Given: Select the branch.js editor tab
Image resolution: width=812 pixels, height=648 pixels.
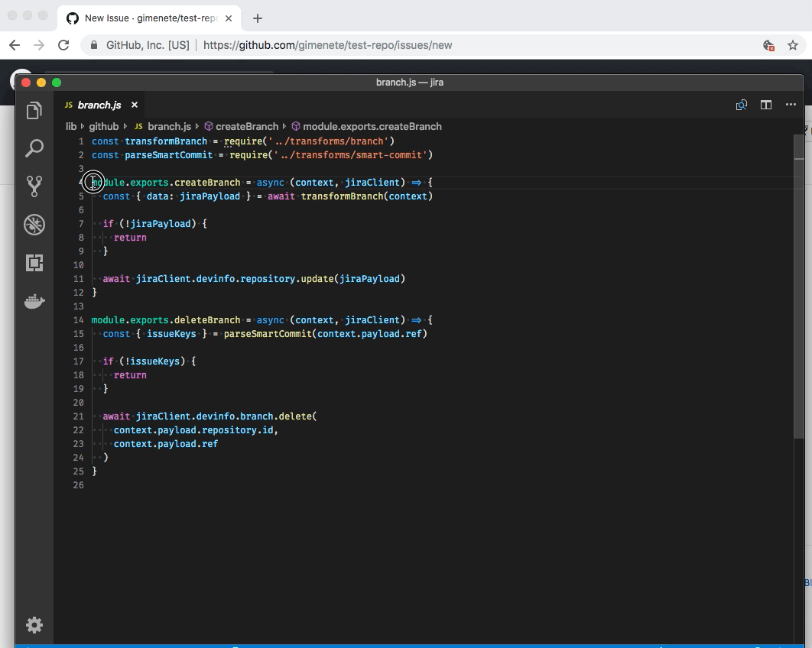Looking at the screenshot, I should pos(99,105).
